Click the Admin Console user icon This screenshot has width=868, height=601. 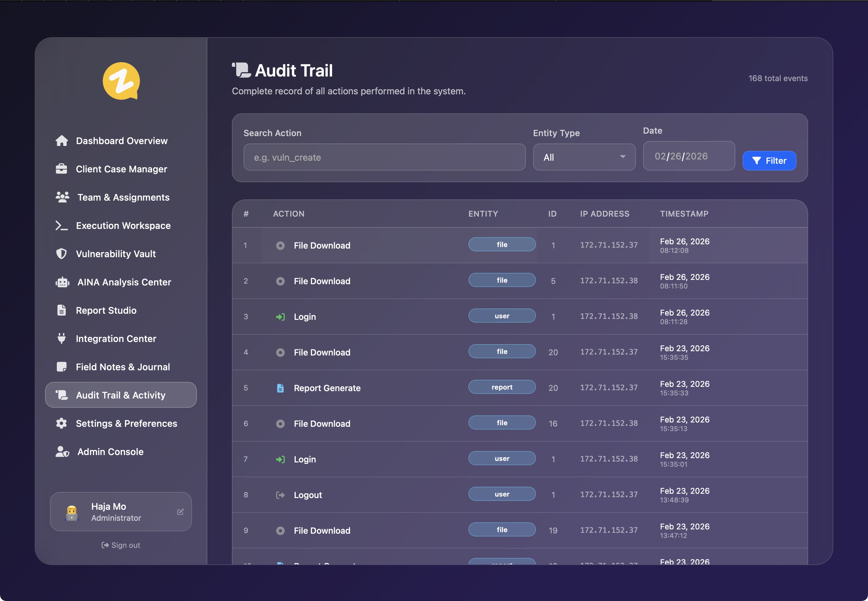click(62, 451)
